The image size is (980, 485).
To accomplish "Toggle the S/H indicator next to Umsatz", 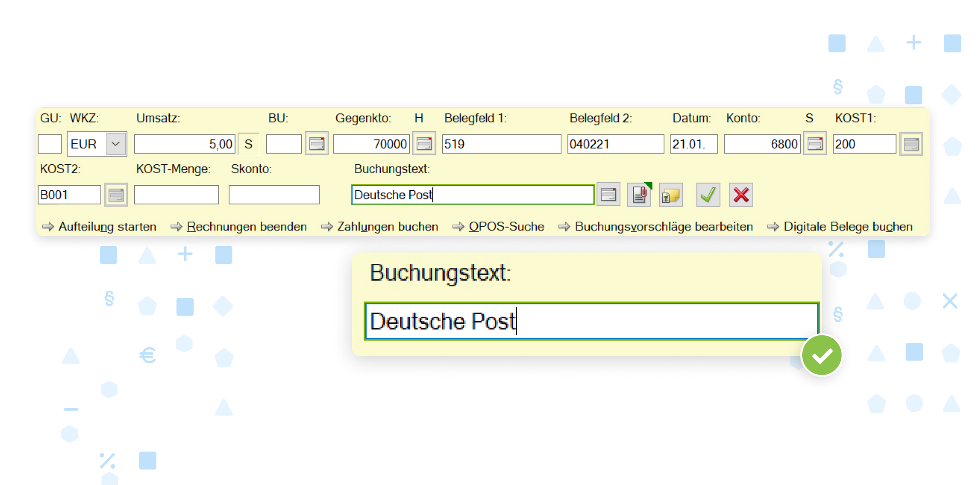I will (249, 144).
